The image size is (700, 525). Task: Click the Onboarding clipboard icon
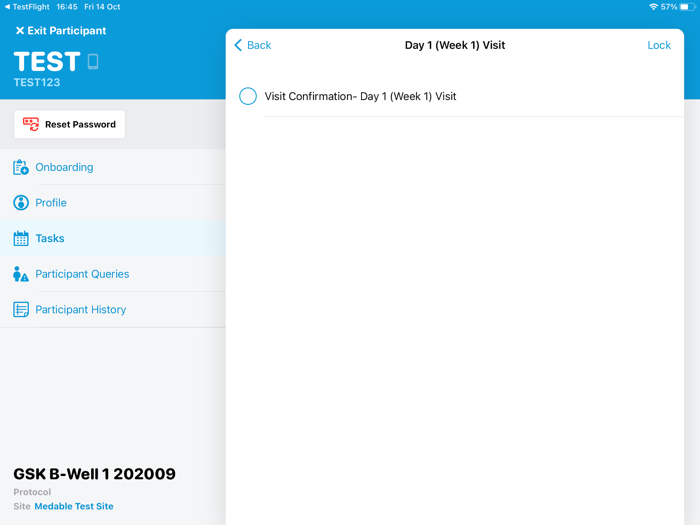click(21, 167)
